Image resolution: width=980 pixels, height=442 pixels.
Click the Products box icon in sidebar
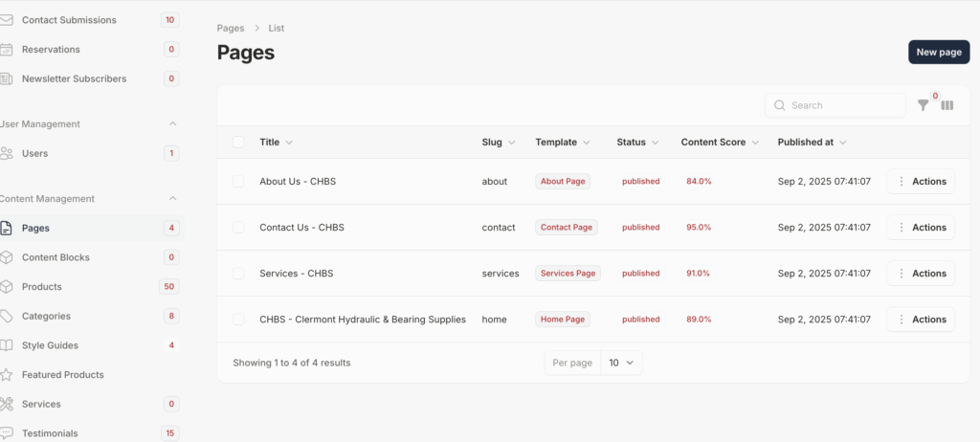7,287
